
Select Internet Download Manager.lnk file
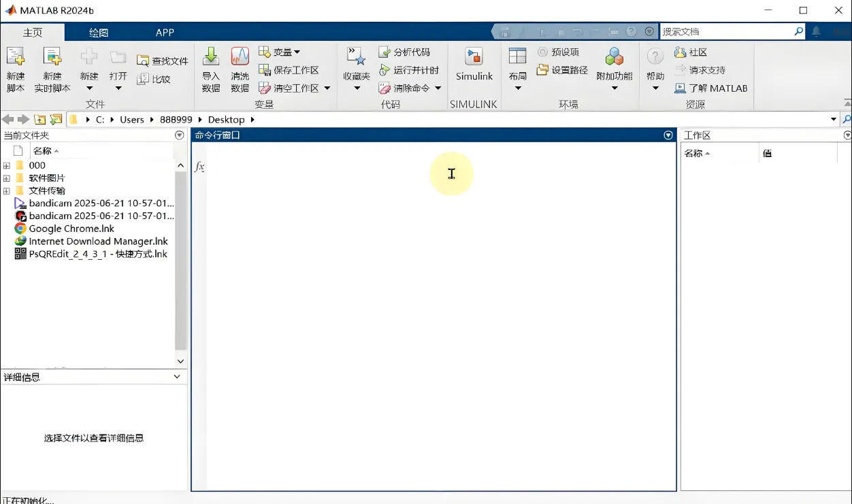98,241
